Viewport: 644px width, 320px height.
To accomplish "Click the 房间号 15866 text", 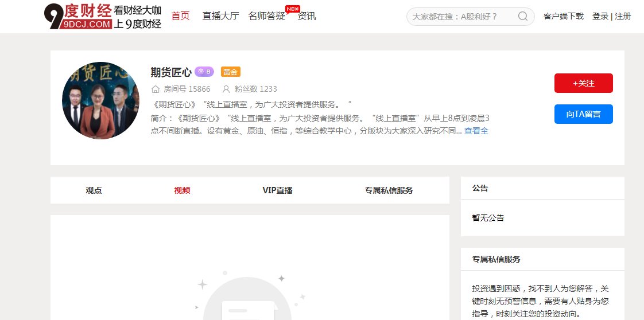I will [x=187, y=89].
